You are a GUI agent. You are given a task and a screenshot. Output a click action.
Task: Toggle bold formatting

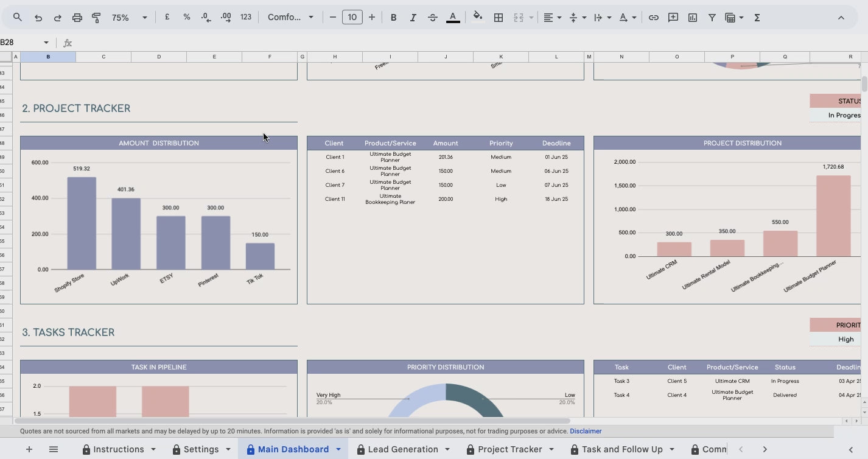point(393,18)
